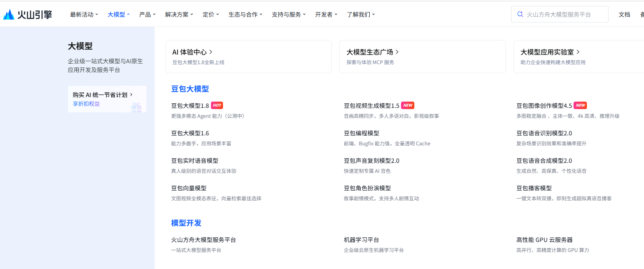Screen dimensions: 644x269
Task: Click text 真人级别的语音对话交互体验
Action: click(x=203, y=171)
